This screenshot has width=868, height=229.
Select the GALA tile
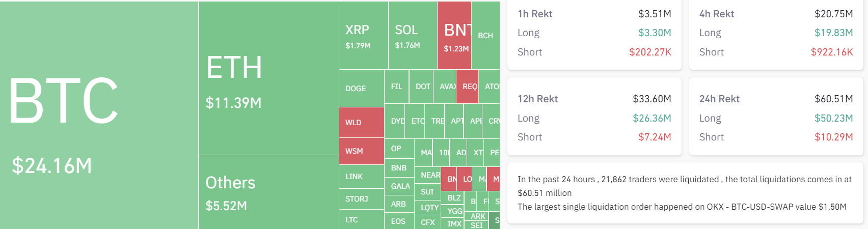(x=399, y=186)
